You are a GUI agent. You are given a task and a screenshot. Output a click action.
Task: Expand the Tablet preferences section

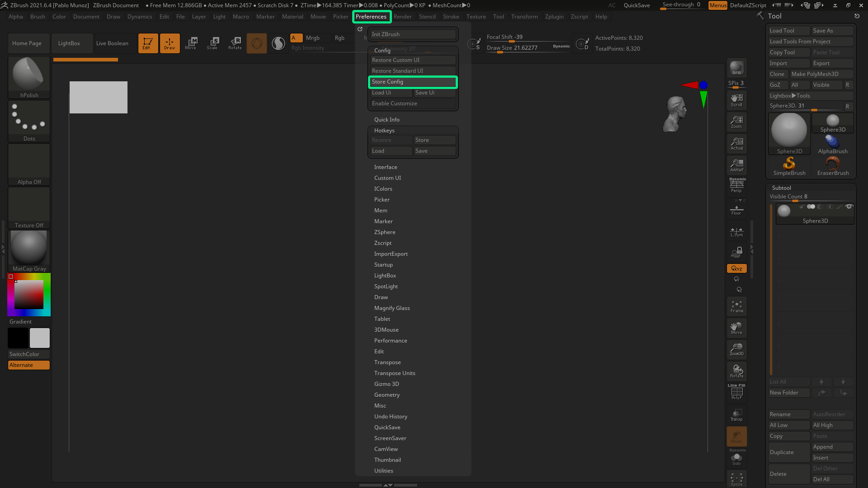[382, 319]
